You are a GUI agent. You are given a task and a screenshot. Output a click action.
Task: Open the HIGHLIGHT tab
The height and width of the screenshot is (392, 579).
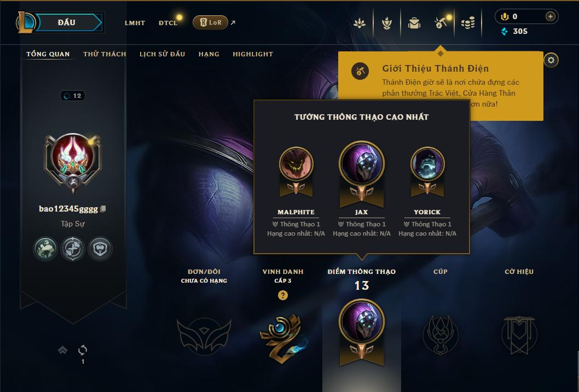[253, 54]
